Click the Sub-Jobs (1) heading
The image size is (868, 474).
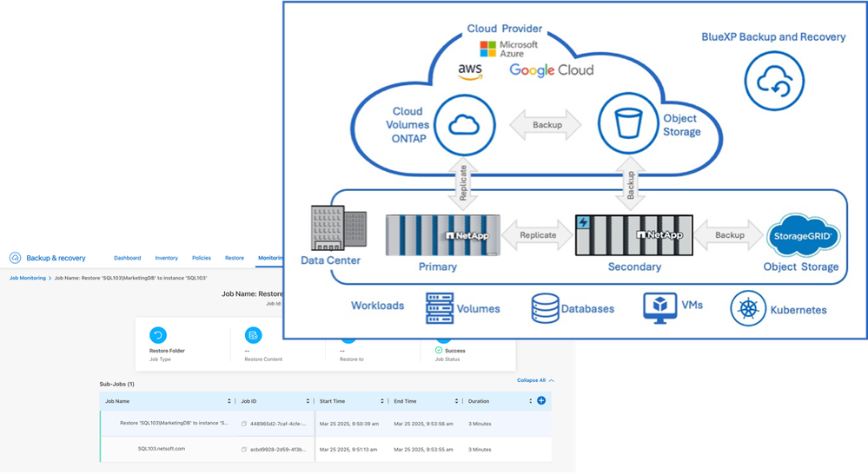(x=116, y=384)
